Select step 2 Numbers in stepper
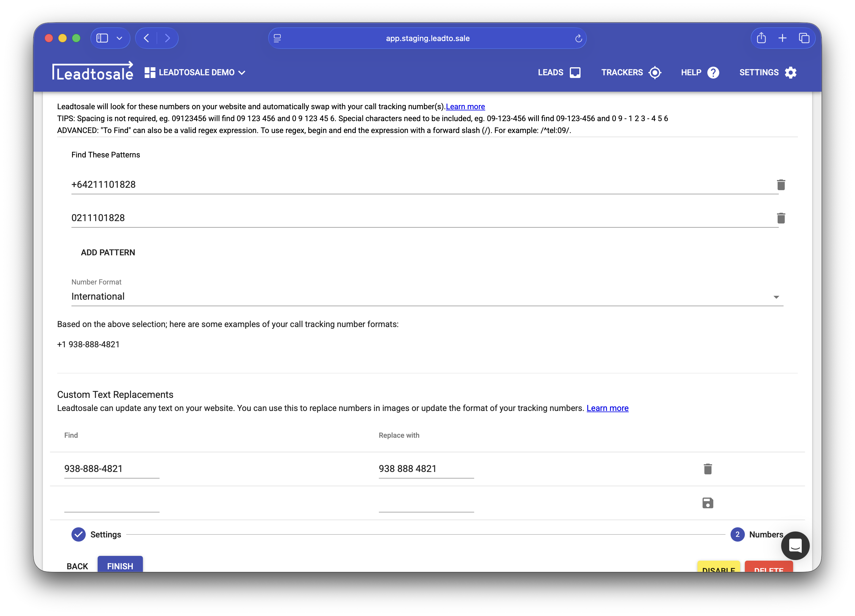The image size is (855, 616). click(737, 534)
